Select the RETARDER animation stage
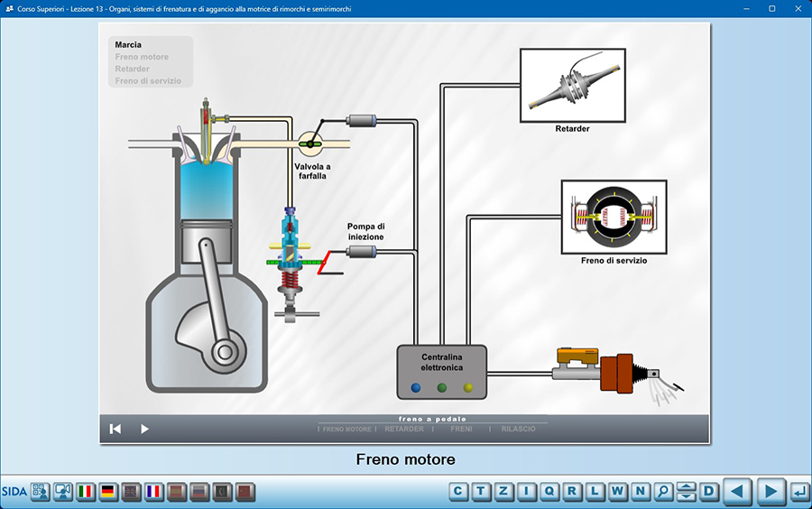The width and height of the screenshot is (812, 509). click(404, 430)
